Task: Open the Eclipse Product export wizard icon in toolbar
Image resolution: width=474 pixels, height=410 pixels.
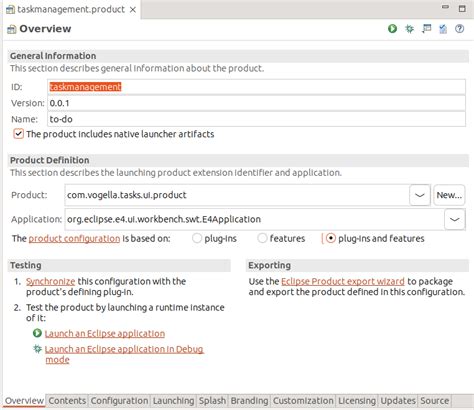Action: (x=426, y=29)
